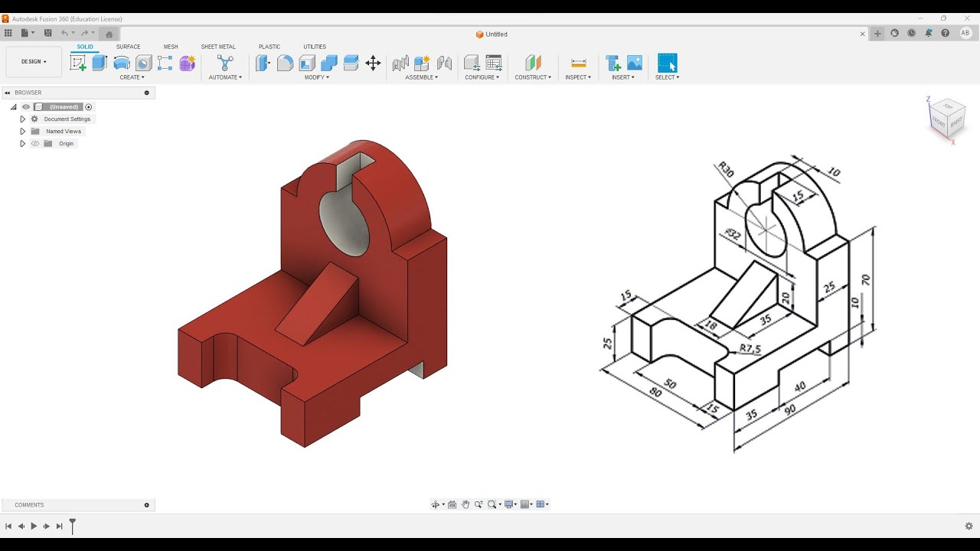Select the Shell tool
The height and width of the screenshot is (551, 980).
click(307, 64)
